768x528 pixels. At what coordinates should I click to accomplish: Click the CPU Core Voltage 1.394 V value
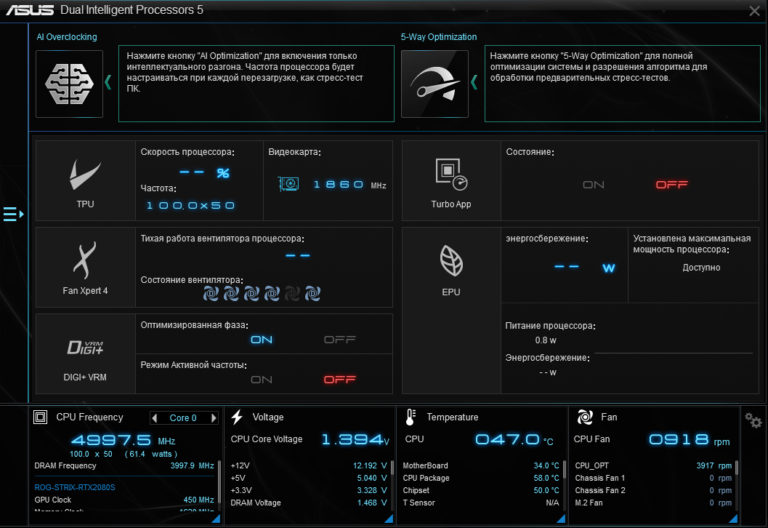[x=355, y=439]
